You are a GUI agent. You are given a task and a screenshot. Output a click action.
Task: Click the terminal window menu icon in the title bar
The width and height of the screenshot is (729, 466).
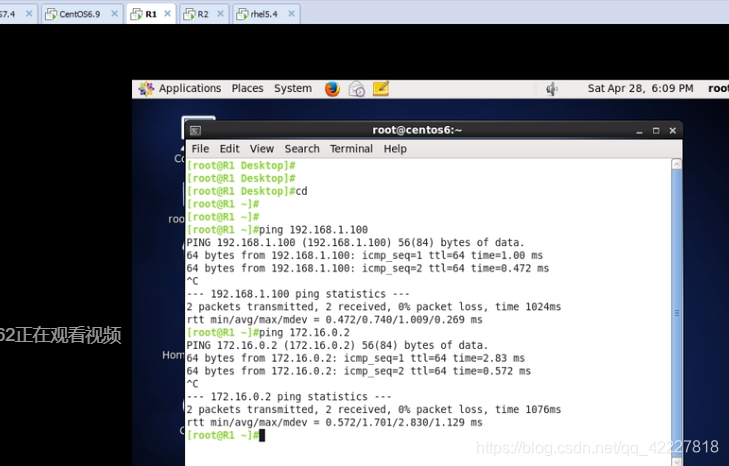pos(195,131)
